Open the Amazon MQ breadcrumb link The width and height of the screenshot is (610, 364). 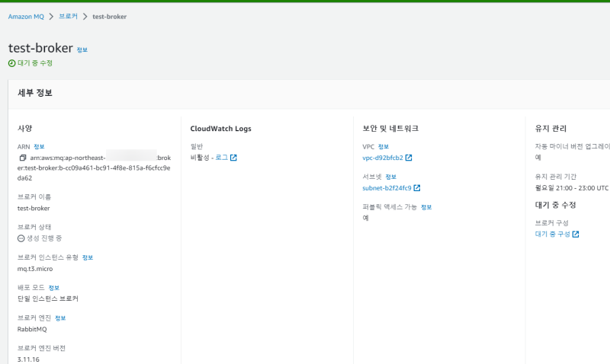26,17
